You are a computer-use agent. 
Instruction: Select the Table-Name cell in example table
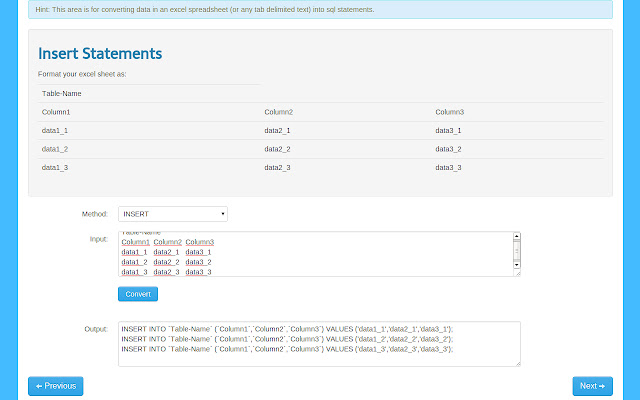coord(62,94)
